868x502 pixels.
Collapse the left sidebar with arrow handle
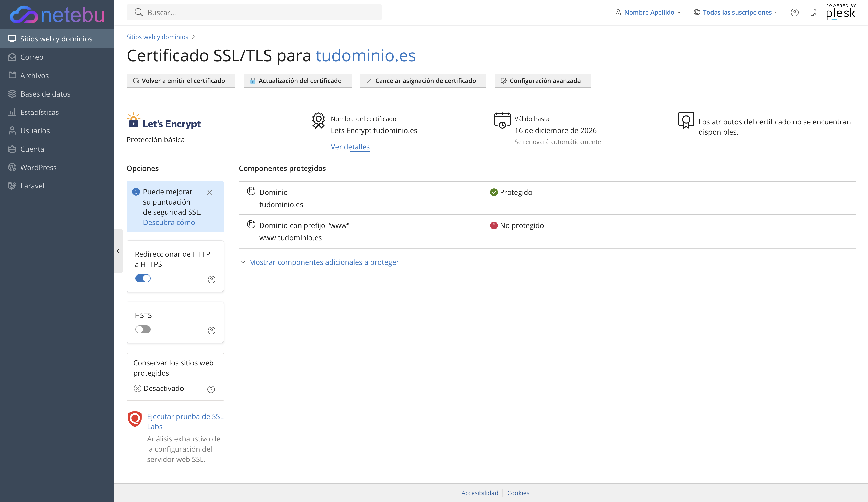coord(118,251)
